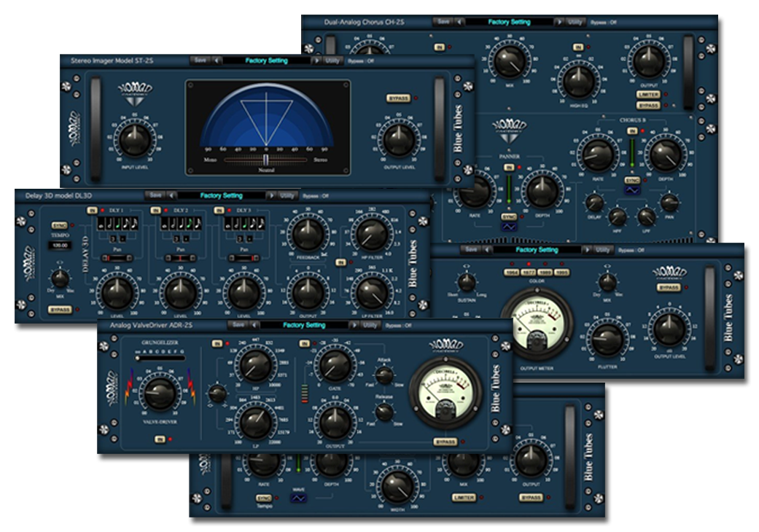The height and width of the screenshot is (532, 759).
Task: Toggle the Chorus LIMITER switch
Action: point(647,94)
